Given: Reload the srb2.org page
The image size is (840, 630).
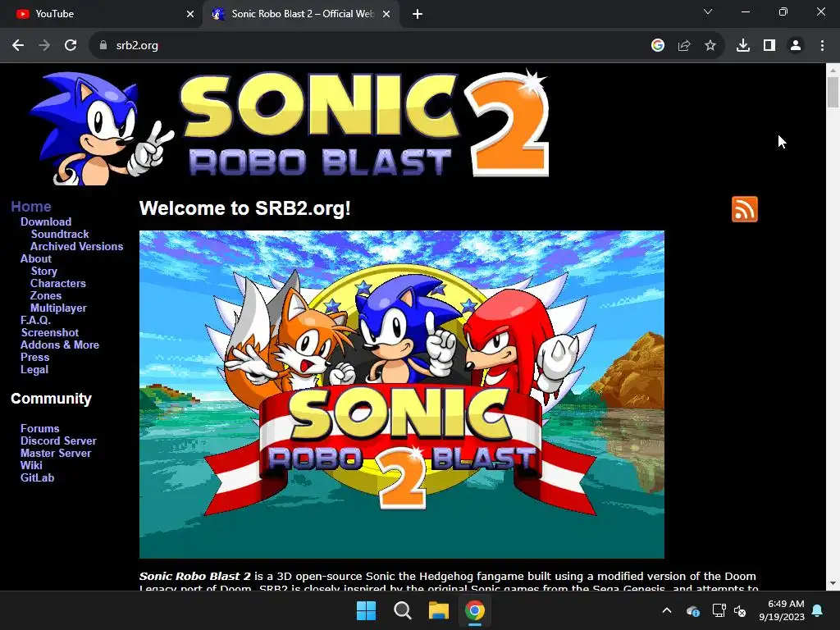Looking at the screenshot, I should tap(71, 46).
